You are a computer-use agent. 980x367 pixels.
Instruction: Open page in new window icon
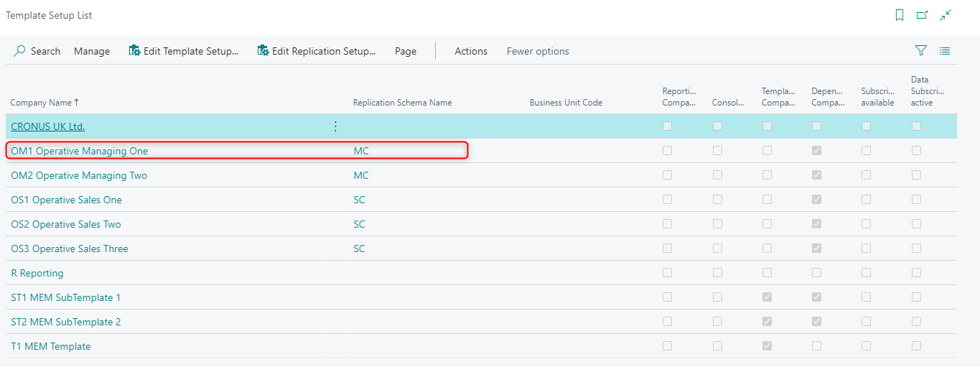923,15
